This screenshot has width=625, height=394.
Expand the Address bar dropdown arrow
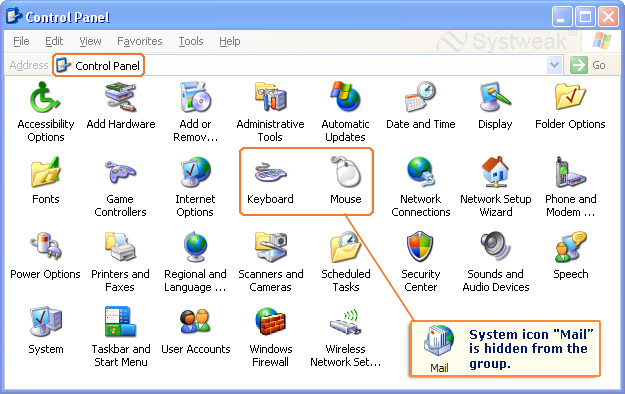554,65
